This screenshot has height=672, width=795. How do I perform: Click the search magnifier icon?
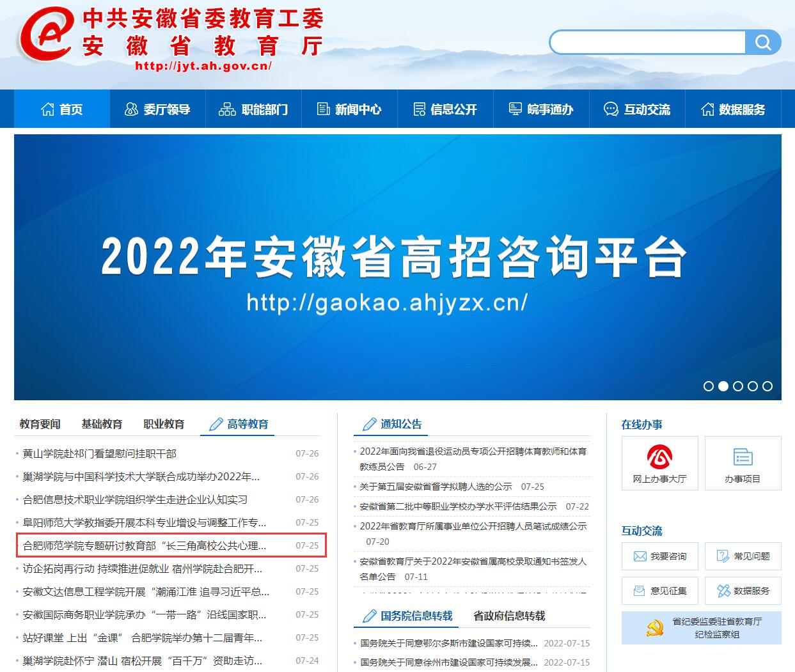click(763, 43)
